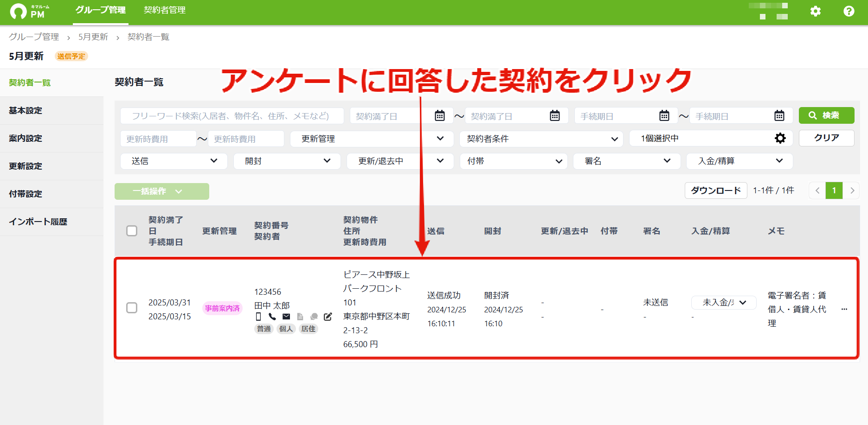Click the mobile phone icon for 田中 太郎
Screen dimensions: 868x425
[258, 317]
